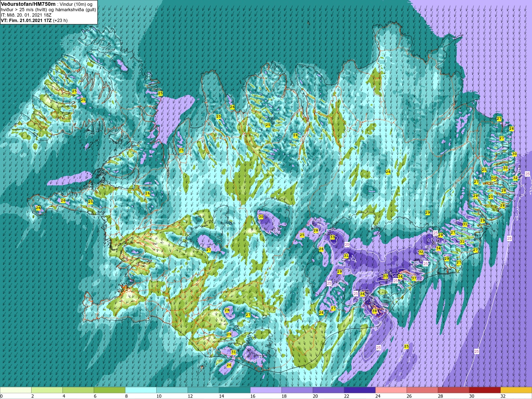Click the legend scale tick label 8
532x399 pixels.
(126, 396)
